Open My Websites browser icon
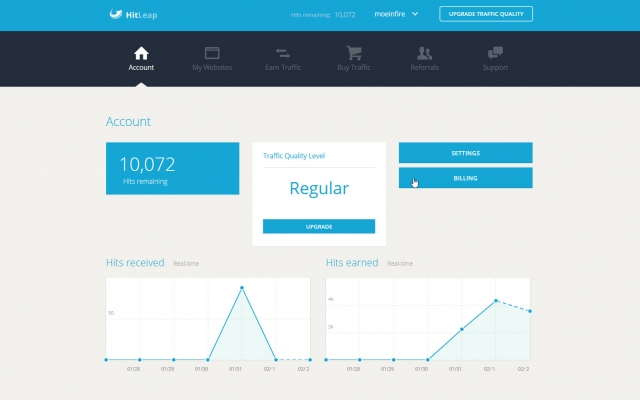Image resolution: width=640 pixels, height=400 pixels. (212, 53)
